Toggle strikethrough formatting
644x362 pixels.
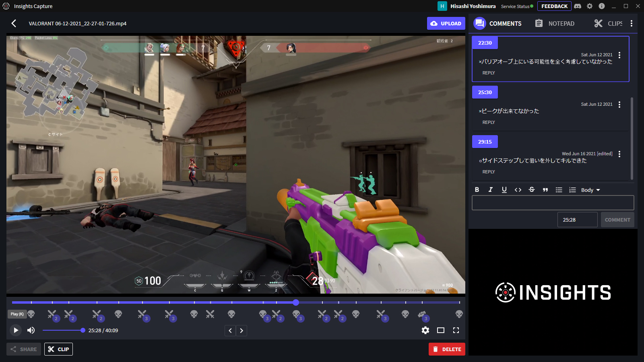[x=532, y=190]
